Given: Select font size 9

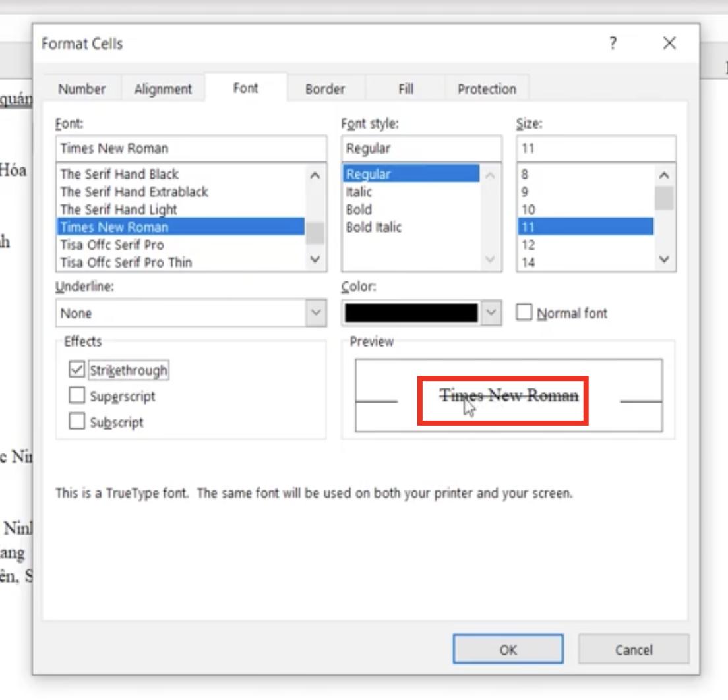Looking at the screenshot, I should (586, 192).
